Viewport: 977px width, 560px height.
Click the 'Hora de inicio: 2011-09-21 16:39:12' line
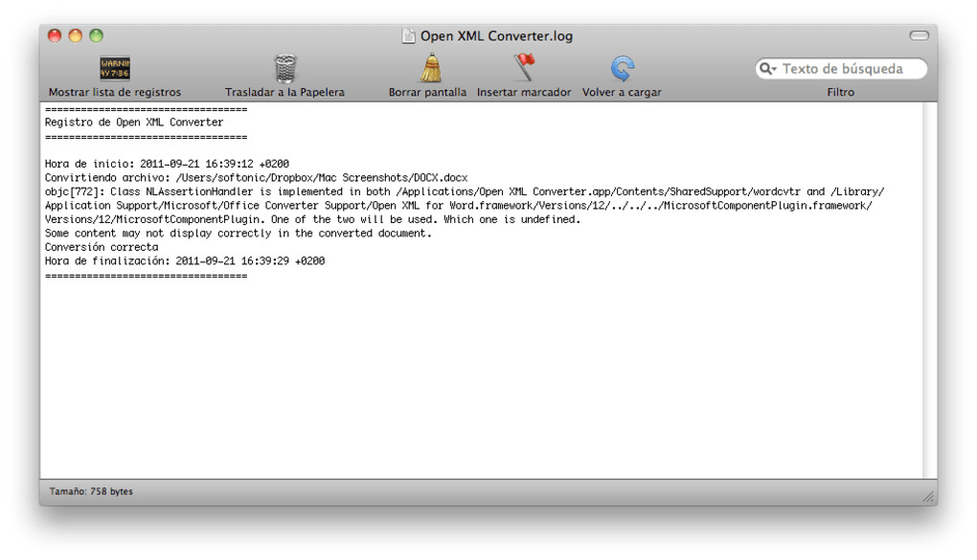167,164
